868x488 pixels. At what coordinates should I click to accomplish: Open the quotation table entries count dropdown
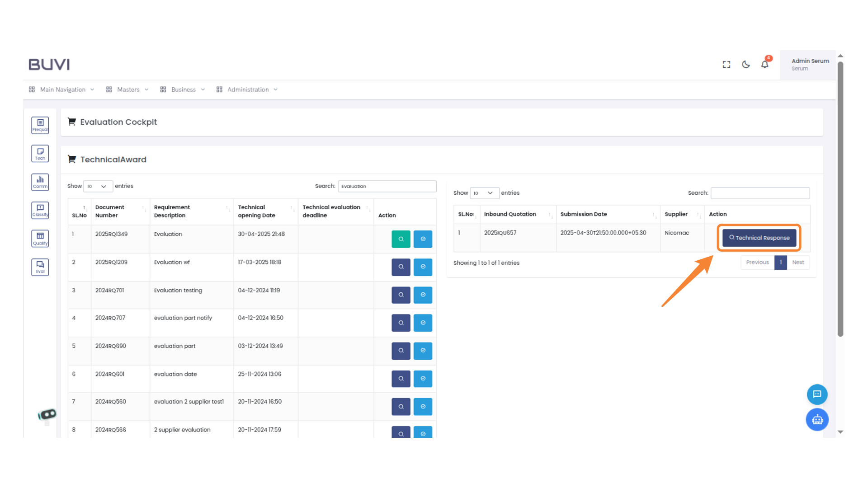click(x=484, y=193)
